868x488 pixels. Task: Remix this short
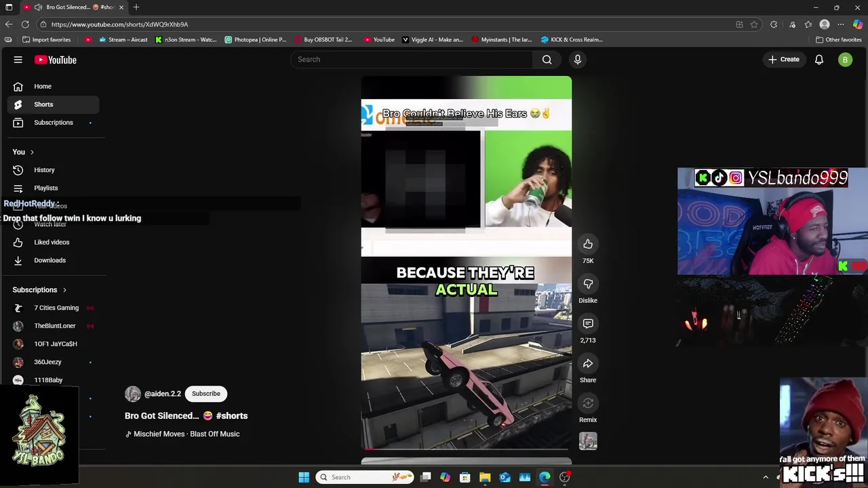pos(588,403)
